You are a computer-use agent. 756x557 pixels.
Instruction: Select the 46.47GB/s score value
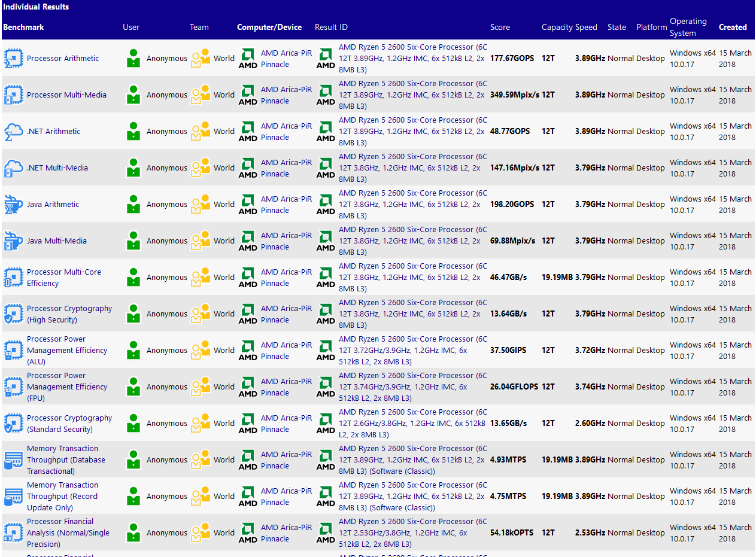point(509,278)
